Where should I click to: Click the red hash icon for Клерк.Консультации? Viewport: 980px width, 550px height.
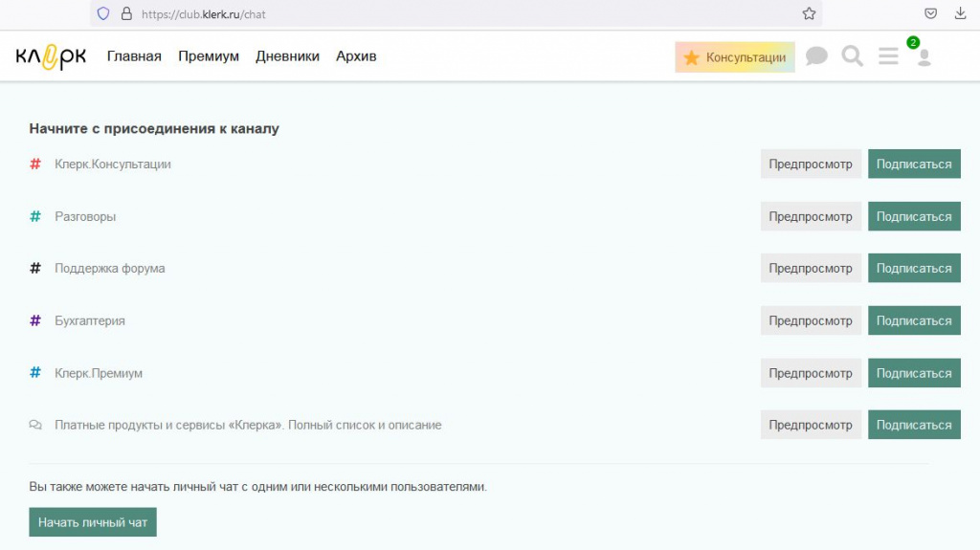point(35,164)
